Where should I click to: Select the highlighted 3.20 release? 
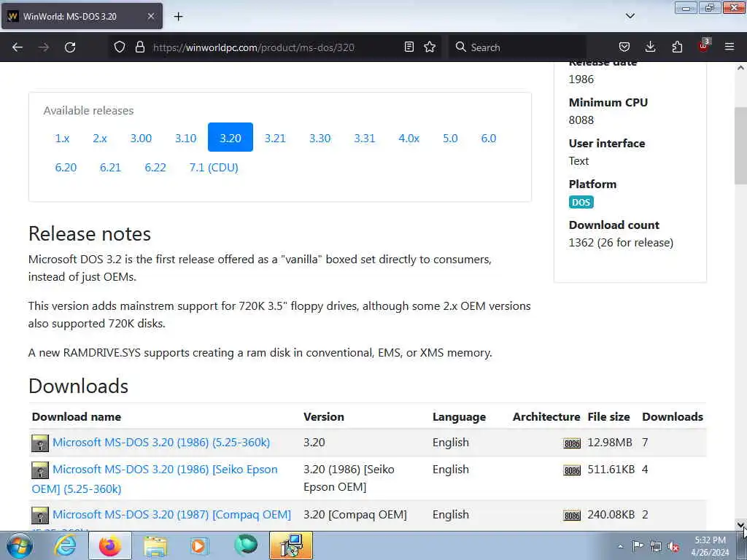(x=230, y=138)
